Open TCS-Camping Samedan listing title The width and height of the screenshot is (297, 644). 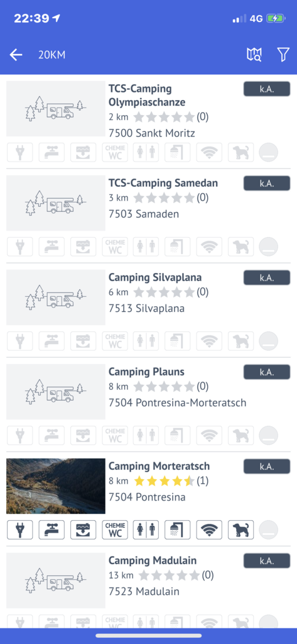[163, 183]
